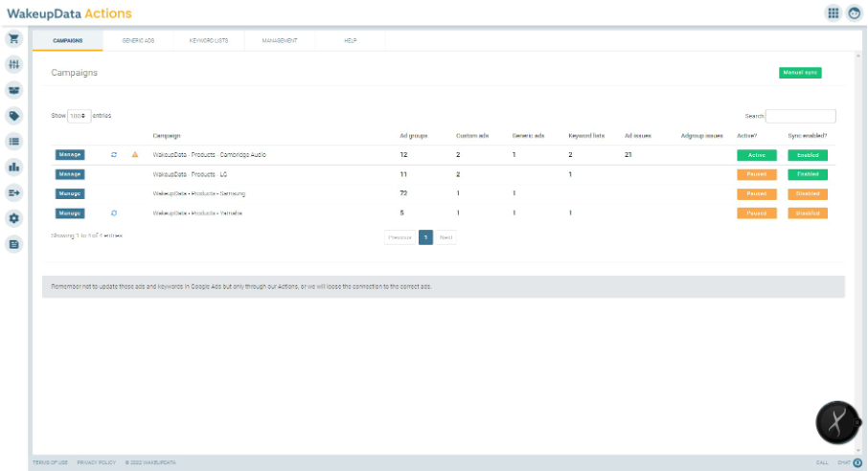The image size is (868, 471).
Task: Click warning triangle in Cambridge Audio row
Action: click(135, 155)
